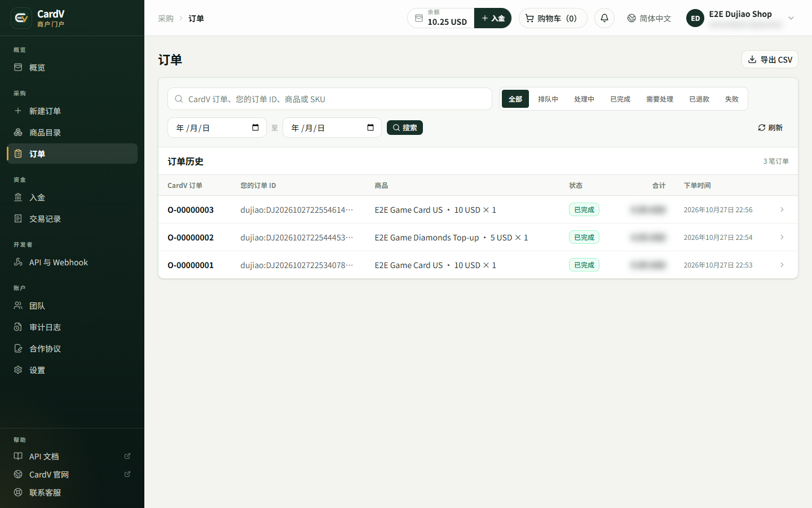Image resolution: width=812 pixels, height=508 pixels.
Task: Click 已完成 badge of O-00000003
Action: (584, 209)
